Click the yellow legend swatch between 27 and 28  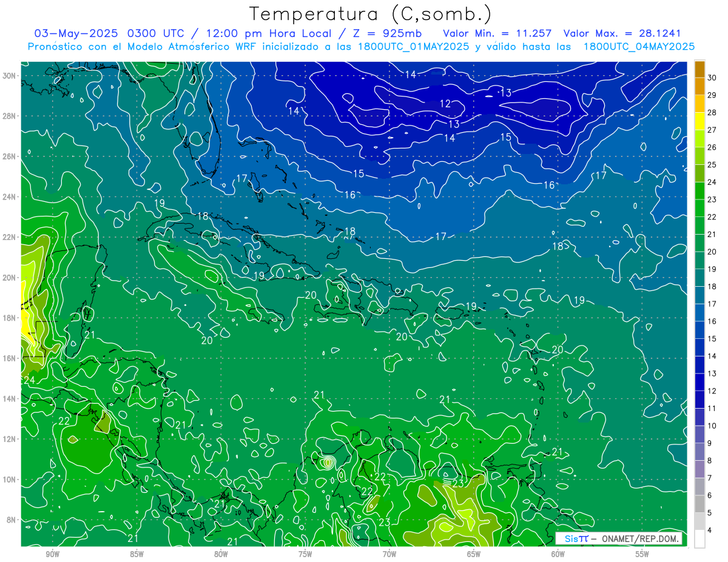point(700,121)
